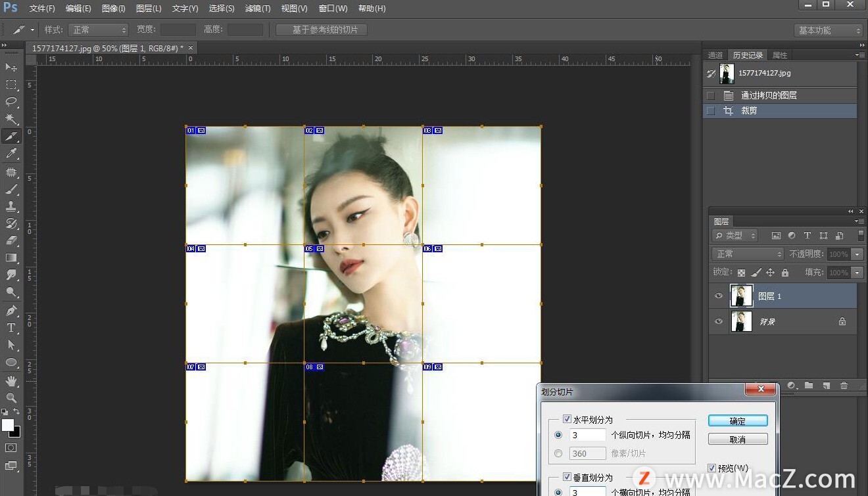Select the Move tool
Image resolution: width=868 pixels, height=496 pixels.
(x=11, y=68)
